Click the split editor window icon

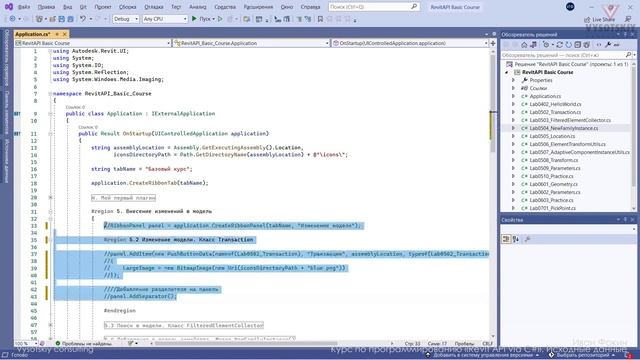click(x=493, y=43)
